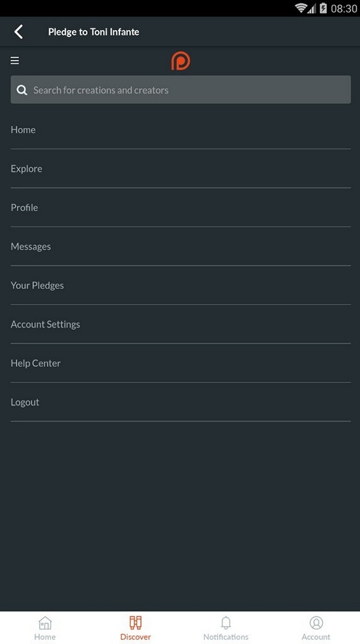Open Messages from the menu

pos(181,246)
